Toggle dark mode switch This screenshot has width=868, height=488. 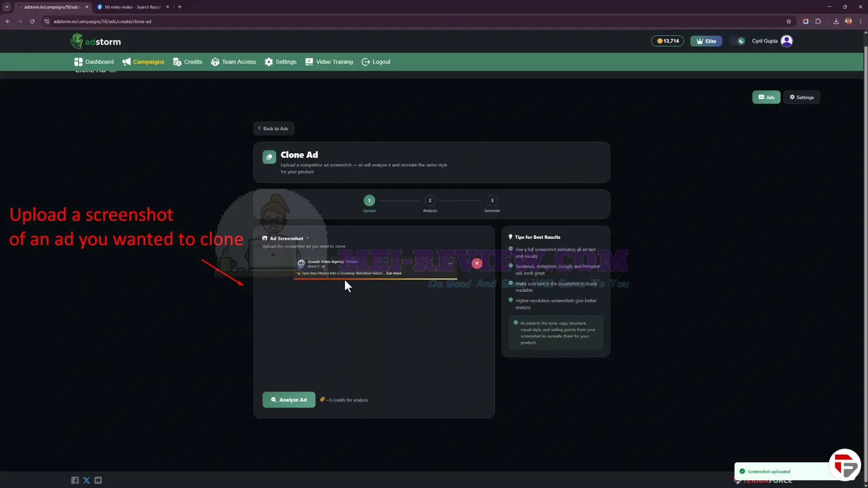[737, 41]
